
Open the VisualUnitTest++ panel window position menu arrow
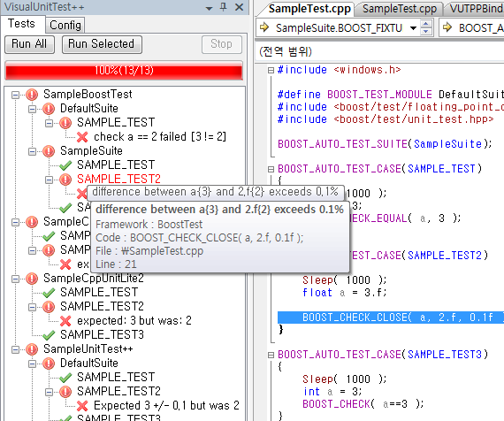(x=210, y=8)
